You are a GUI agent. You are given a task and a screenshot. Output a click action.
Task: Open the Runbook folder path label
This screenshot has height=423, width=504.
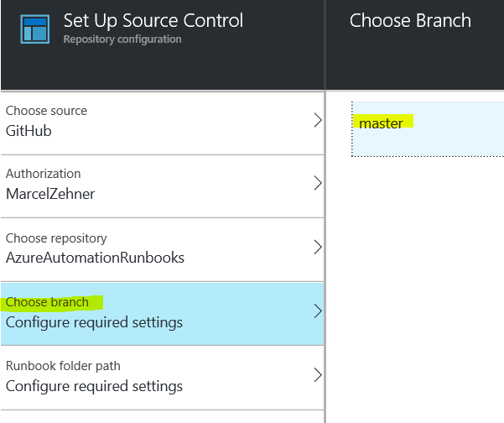pyautogui.click(x=63, y=366)
